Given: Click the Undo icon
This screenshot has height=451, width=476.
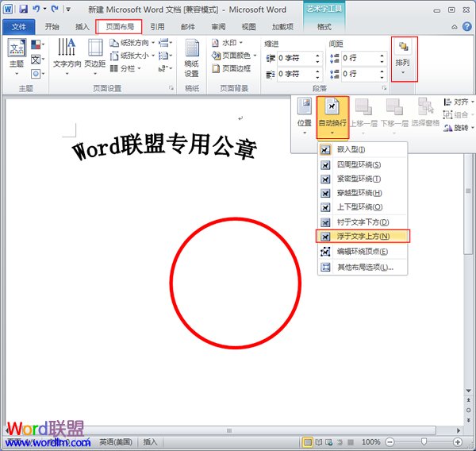Looking at the screenshot, I should [36, 9].
